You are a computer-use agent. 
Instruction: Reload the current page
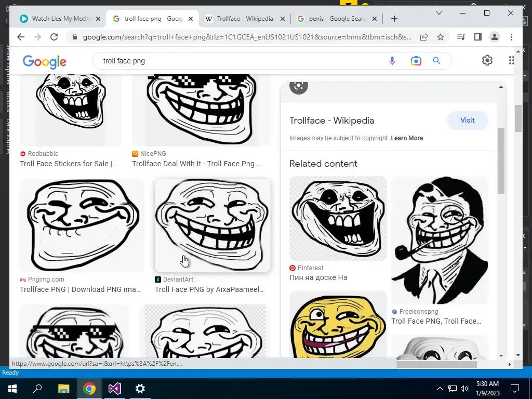click(54, 37)
